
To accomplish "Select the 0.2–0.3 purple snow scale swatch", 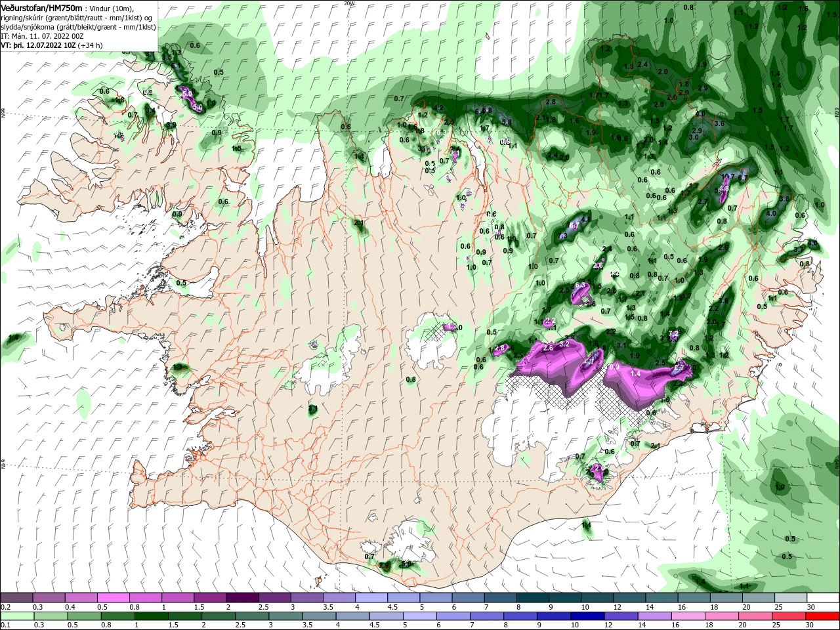I will coord(16,598).
